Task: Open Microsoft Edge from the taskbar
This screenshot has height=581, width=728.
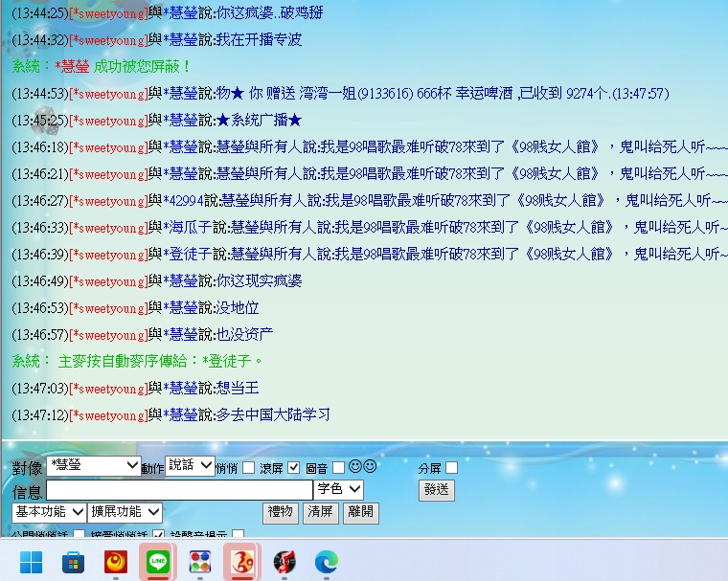Action: pos(326,562)
